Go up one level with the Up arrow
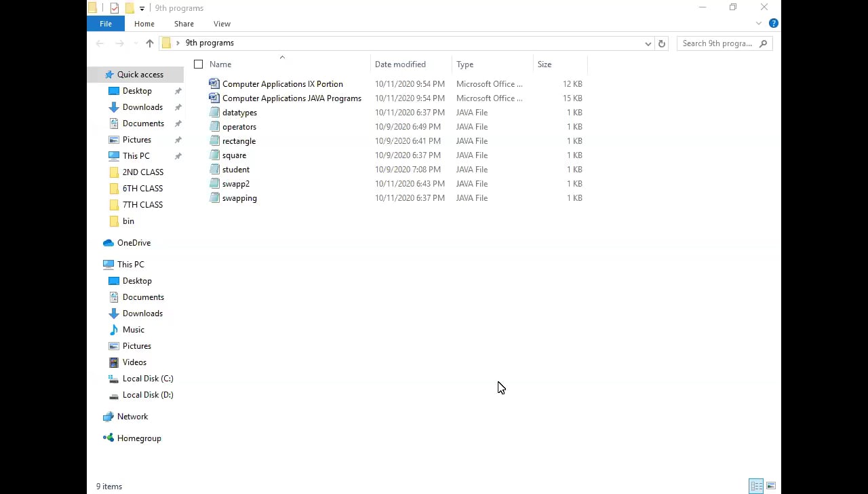Screen dimensions: 868x494 pos(150,43)
